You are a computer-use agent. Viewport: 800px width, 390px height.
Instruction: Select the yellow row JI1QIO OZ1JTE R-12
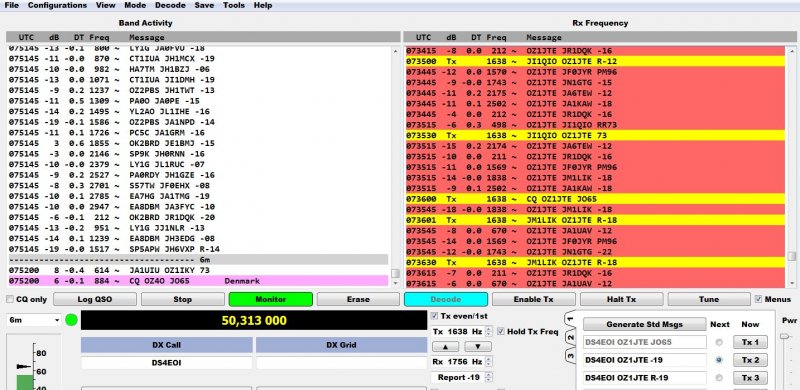[x=595, y=61]
